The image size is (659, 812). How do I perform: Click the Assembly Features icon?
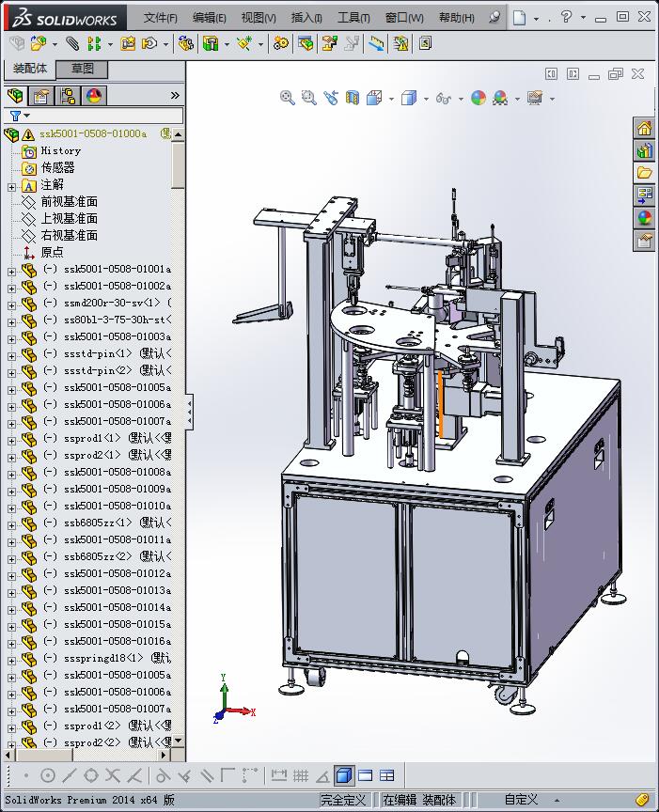pos(211,43)
